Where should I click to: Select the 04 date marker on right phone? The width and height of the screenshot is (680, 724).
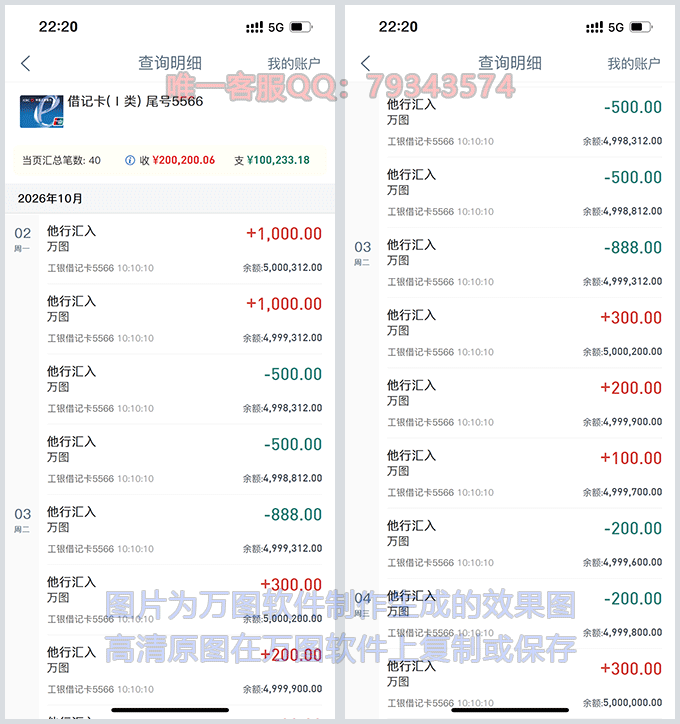point(362,603)
